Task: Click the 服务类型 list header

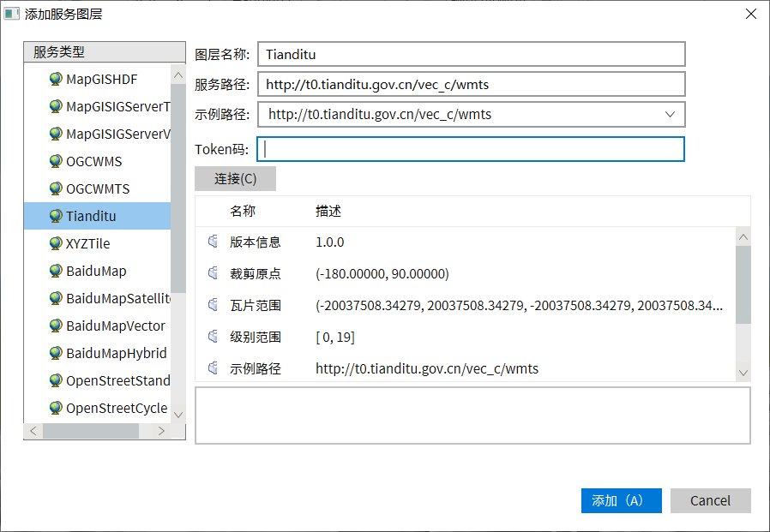Action: coord(105,51)
